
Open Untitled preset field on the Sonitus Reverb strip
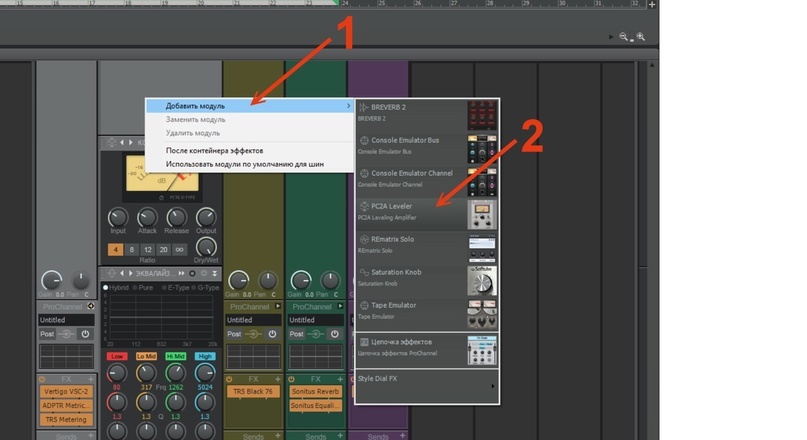pos(315,320)
